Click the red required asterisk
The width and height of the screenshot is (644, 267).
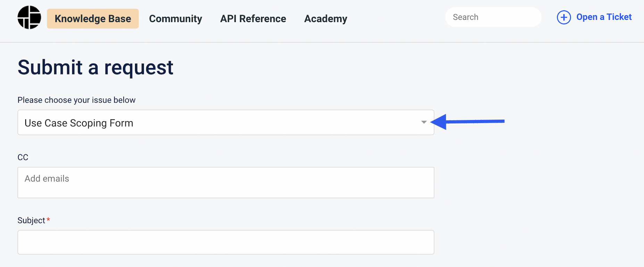(48, 219)
